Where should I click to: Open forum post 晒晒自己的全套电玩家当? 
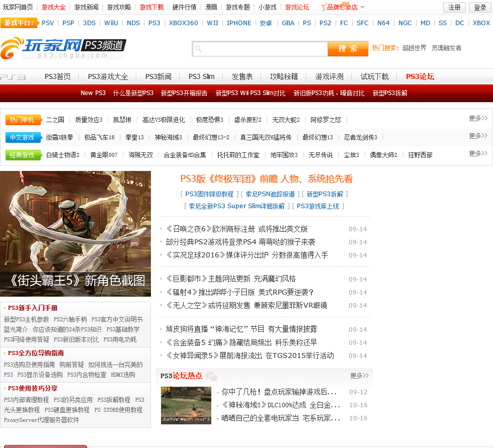(281, 418)
